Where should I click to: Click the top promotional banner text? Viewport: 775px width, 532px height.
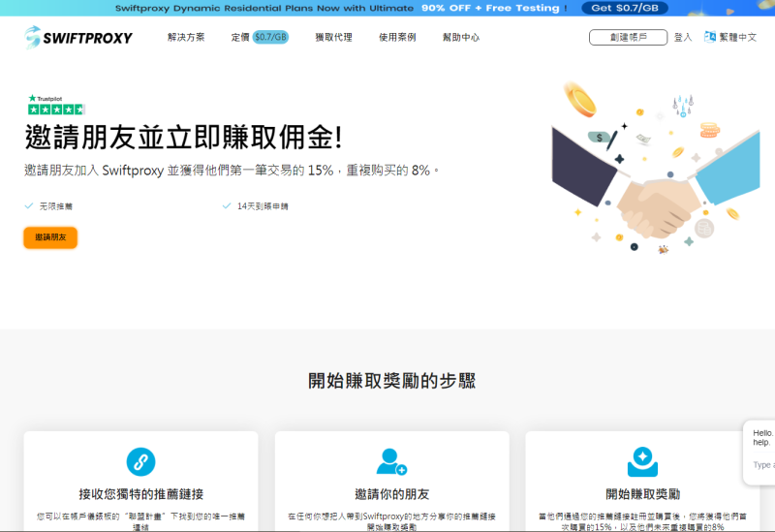click(341, 8)
